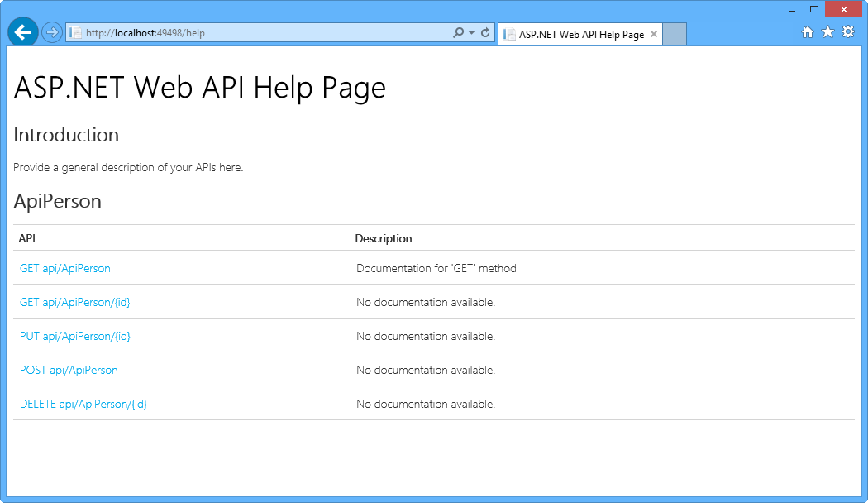Viewport: 868px width, 503px height.
Task: Open the DELETE api/ApiPerson/{id} link
Action: point(83,404)
